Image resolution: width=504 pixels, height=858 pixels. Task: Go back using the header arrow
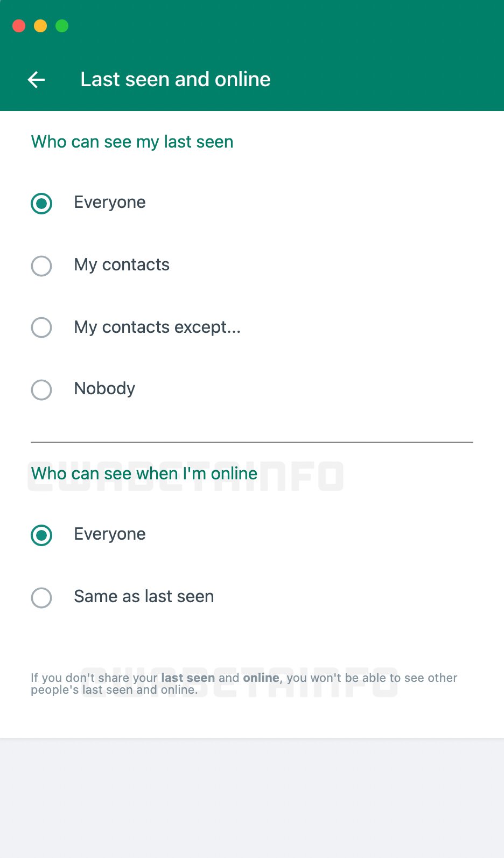coord(36,80)
